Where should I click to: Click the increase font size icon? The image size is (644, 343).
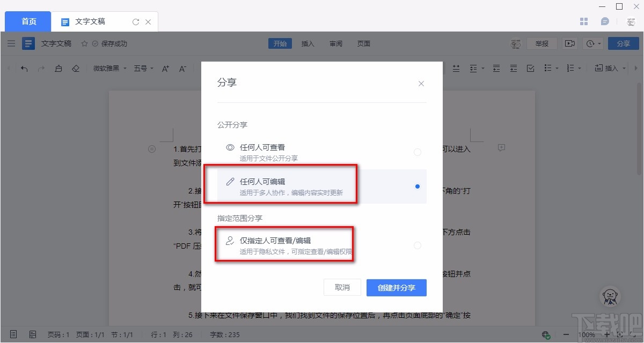coord(165,69)
